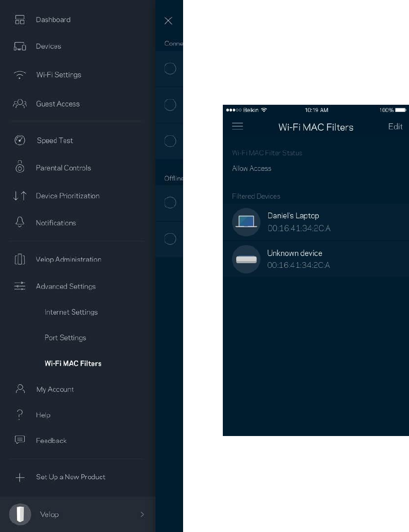Viewport: 409px width, 532px height.
Task: Click the My Account person icon
Action: pyautogui.click(x=20, y=389)
